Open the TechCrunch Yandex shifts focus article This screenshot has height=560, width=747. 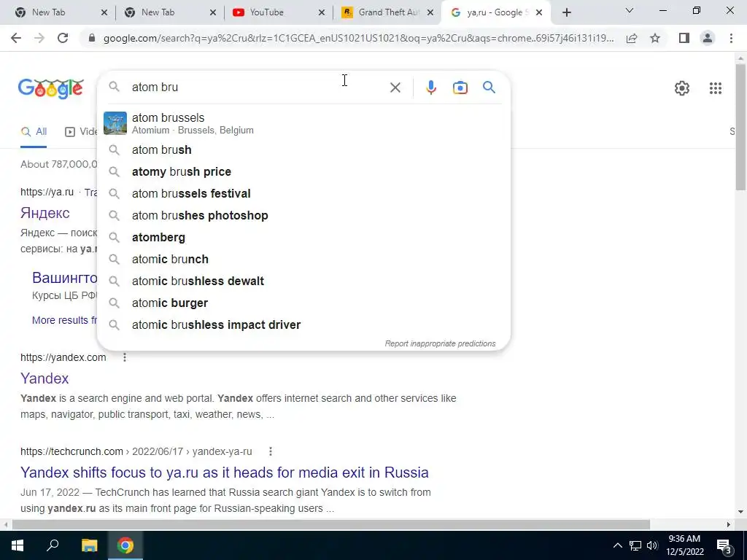point(225,472)
